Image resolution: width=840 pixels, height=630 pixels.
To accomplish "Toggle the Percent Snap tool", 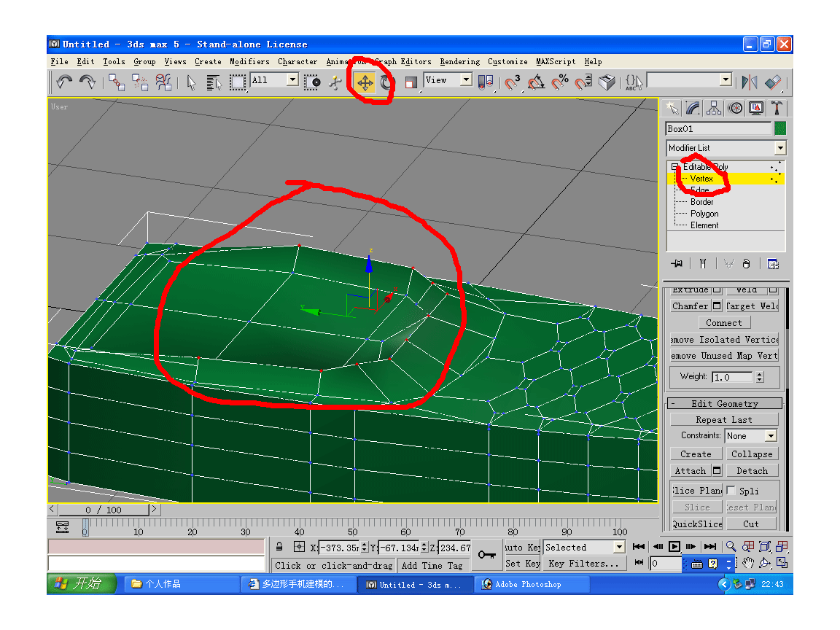I will click(559, 82).
